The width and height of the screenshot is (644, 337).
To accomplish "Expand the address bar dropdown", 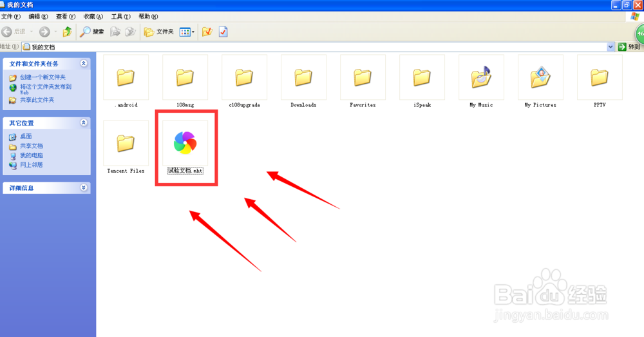I will (x=611, y=47).
